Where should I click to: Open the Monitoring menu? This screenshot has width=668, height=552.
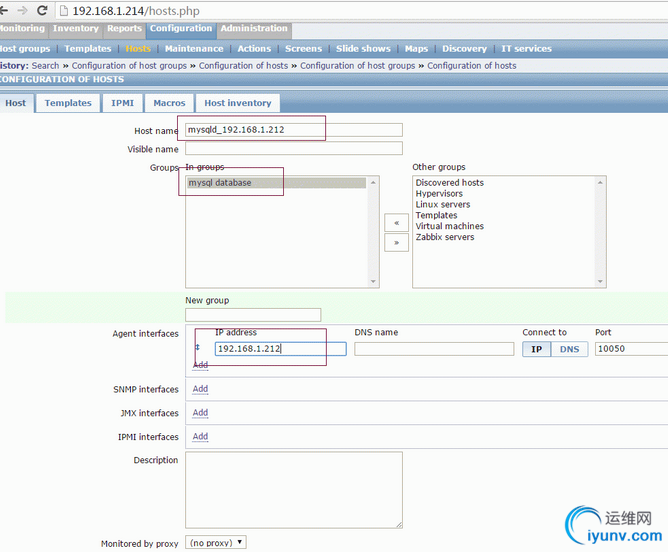click(22, 29)
